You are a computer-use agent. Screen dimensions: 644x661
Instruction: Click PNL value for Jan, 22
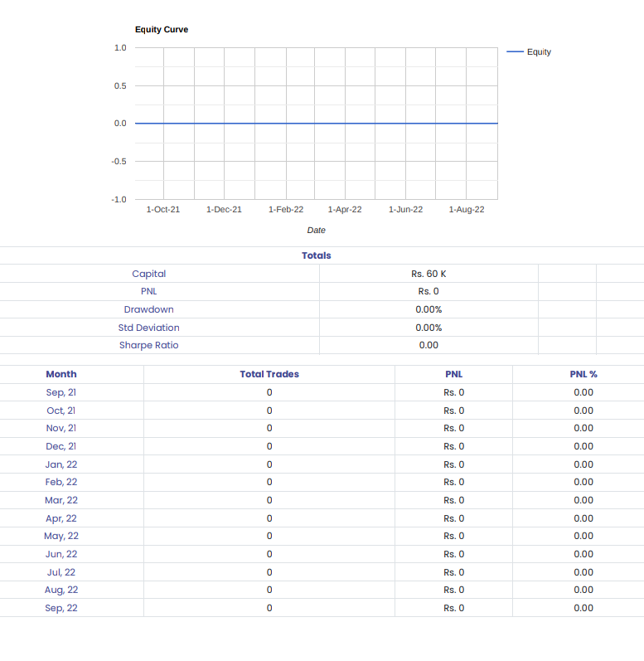454,464
